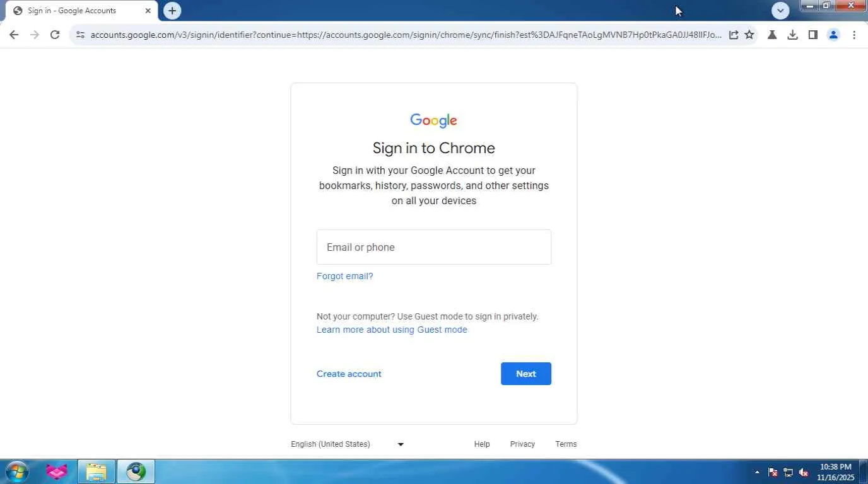The image size is (868, 484).
Task: Follow the Forgot email? link
Action: [344, 276]
